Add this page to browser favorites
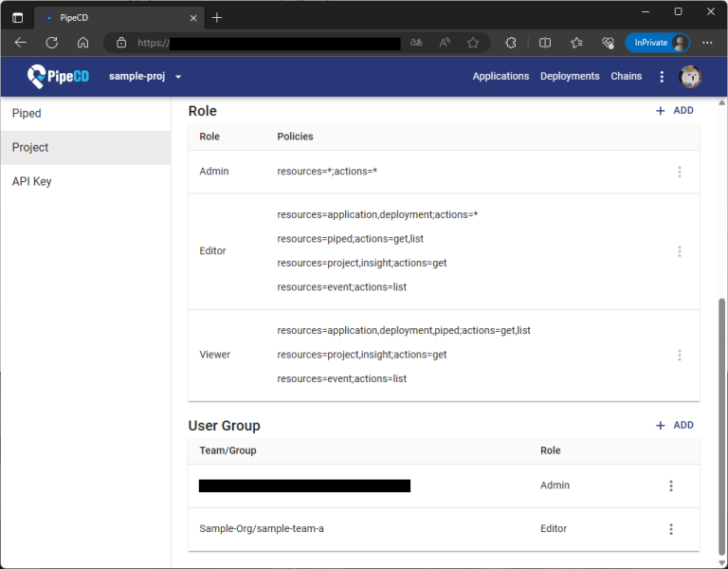 pyautogui.click(x=473, y=43)
